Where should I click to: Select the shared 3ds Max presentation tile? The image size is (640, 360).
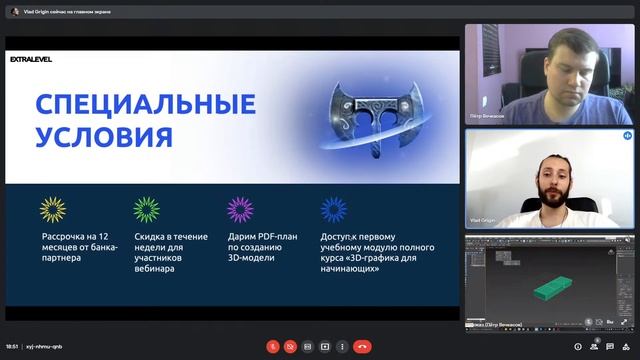[x=549, y=283]
